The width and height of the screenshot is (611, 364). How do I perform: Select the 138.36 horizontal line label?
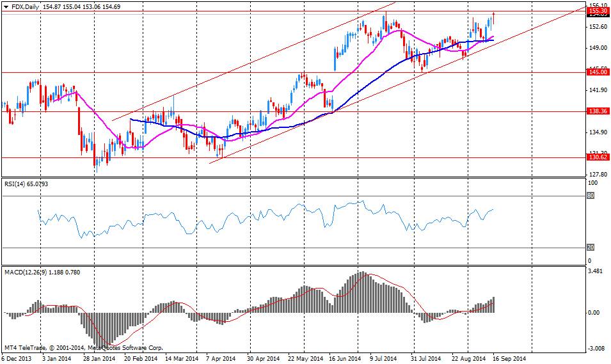[x=597, y=111]
